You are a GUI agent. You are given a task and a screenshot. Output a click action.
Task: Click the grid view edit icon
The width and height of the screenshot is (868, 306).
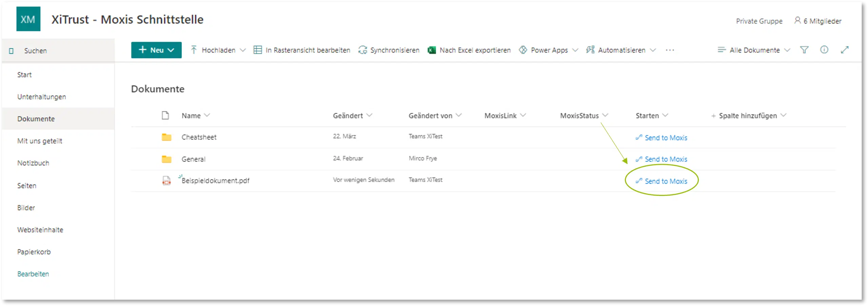click(x=258, y=50)
